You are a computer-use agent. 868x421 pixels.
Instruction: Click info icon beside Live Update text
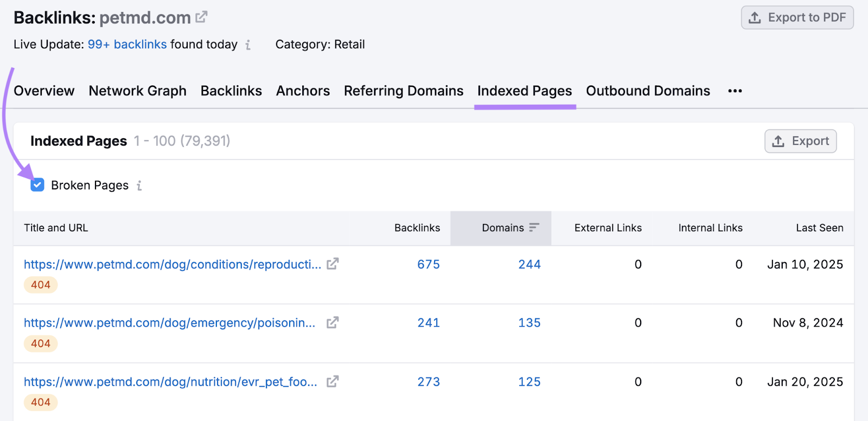[x=248, y=45]
